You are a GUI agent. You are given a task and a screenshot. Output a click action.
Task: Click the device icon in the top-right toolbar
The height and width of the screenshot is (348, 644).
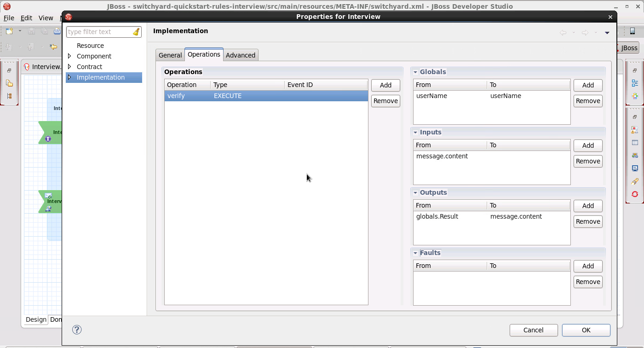632,31
